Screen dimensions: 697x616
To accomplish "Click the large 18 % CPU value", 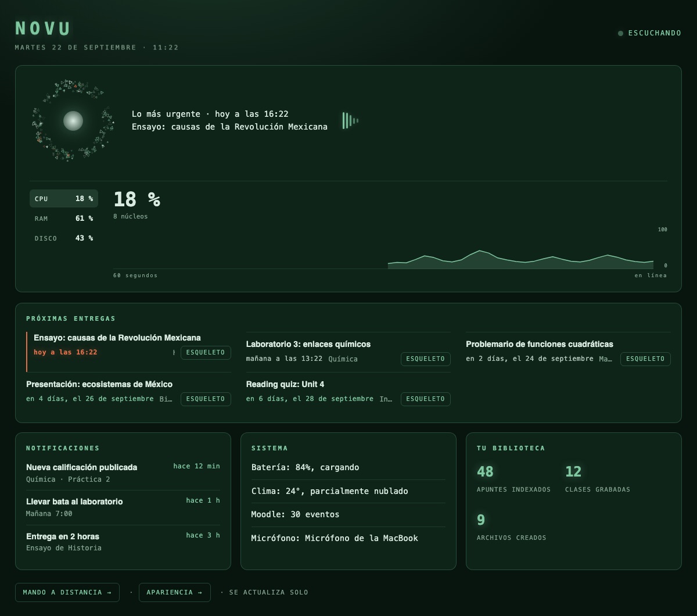I will (137, 199).
